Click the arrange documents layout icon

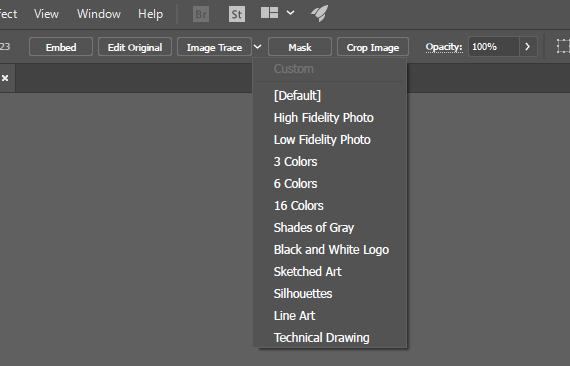click(269, 13)
